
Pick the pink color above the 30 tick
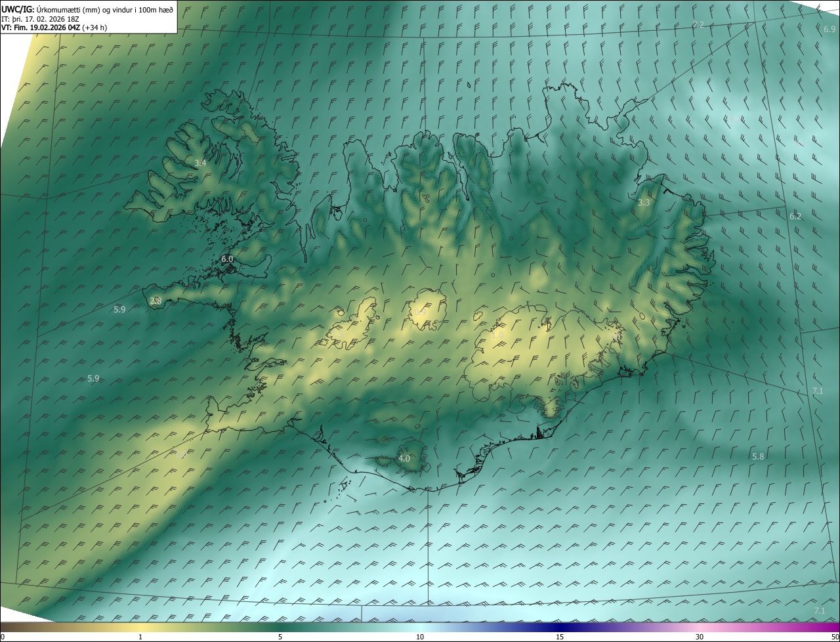click(x=700, y=627)
